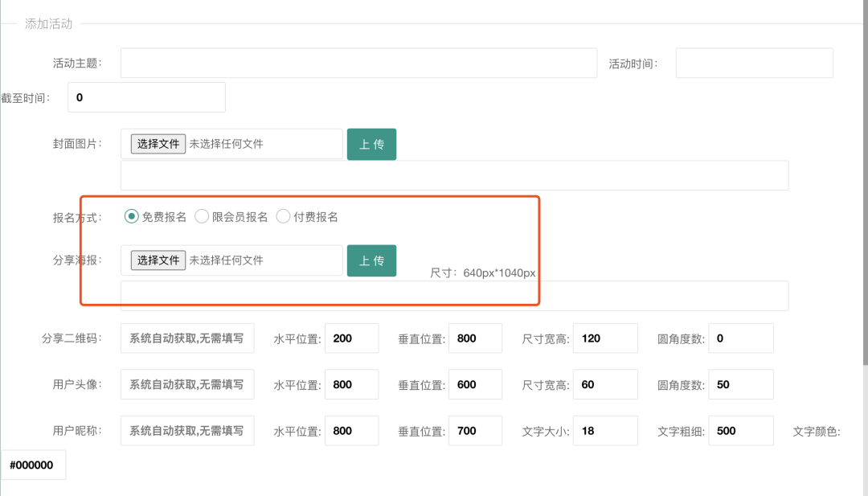This screenshot has width=868, height=496.
Task: Focus the 活动主题 text field
Action: tap(358, 64)
